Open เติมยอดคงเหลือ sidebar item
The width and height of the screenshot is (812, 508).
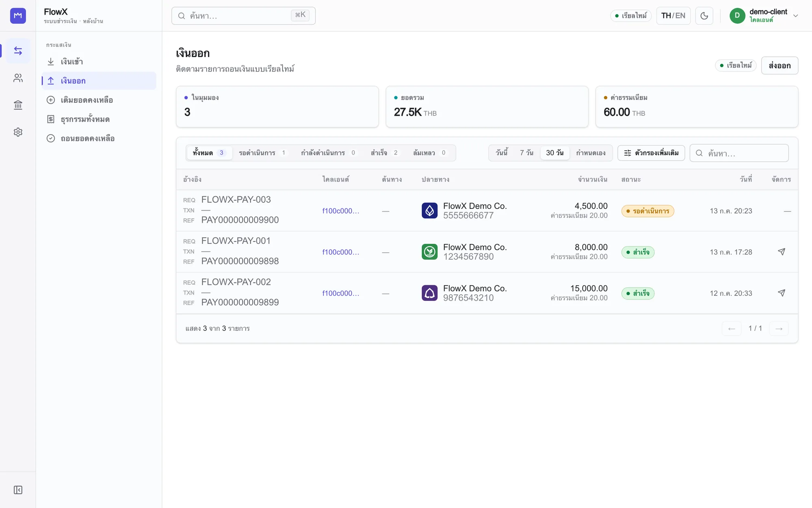[x=99, y=100]
